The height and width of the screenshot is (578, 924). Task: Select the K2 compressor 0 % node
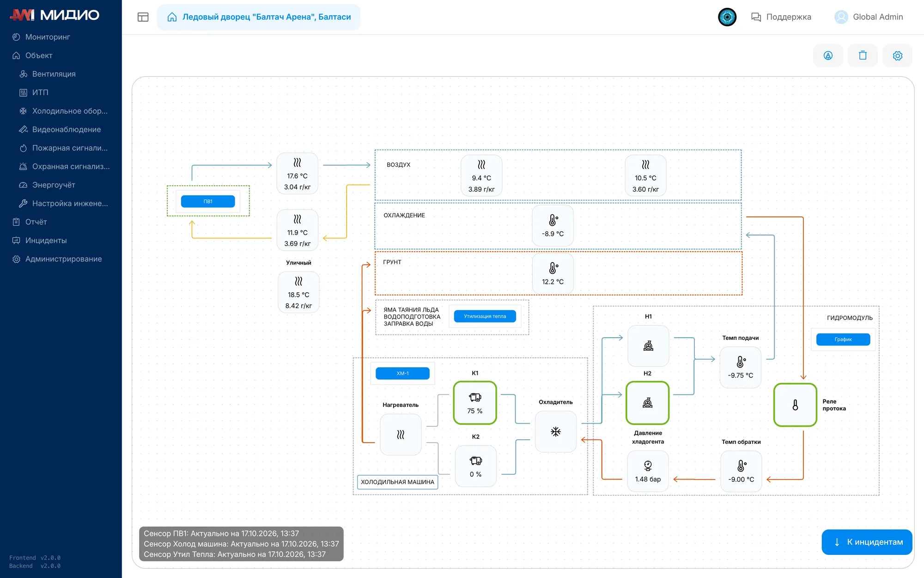475,466
